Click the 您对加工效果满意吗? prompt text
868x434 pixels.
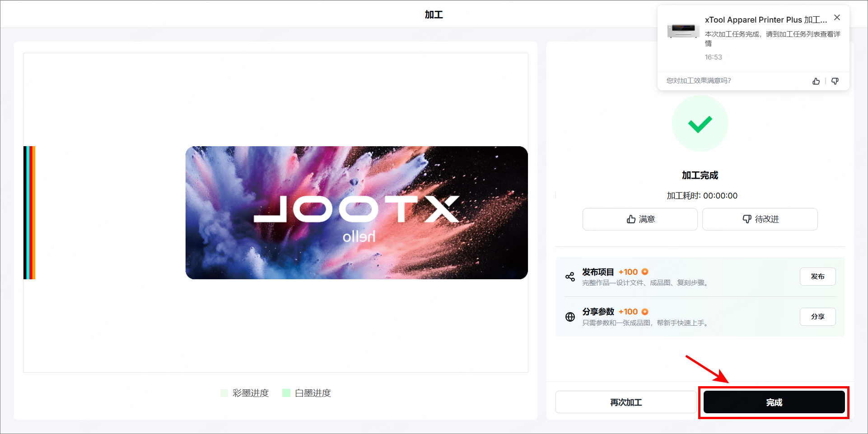point(699,81)
